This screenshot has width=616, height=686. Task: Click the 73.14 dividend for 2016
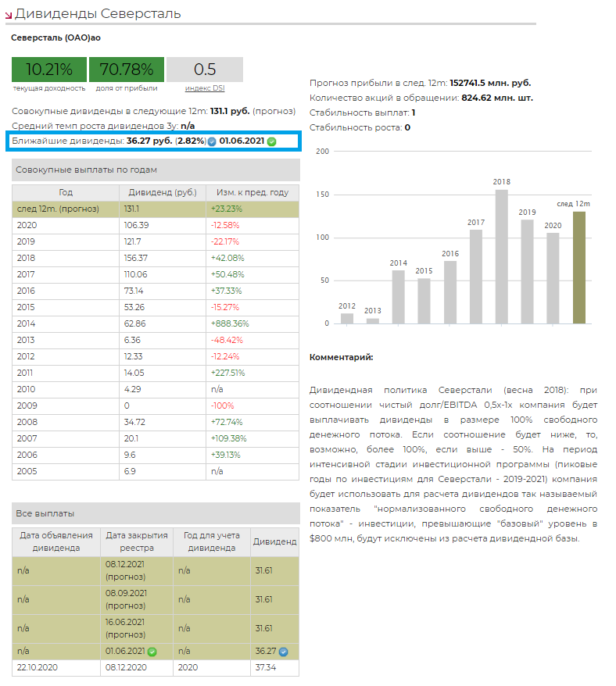(x=134, y=291)
